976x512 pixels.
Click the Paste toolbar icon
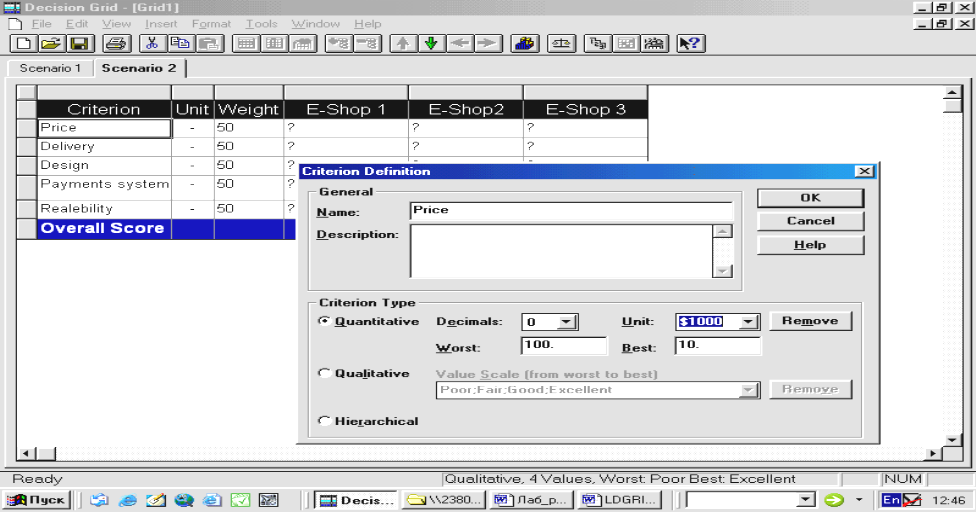(x=210, y=44)
